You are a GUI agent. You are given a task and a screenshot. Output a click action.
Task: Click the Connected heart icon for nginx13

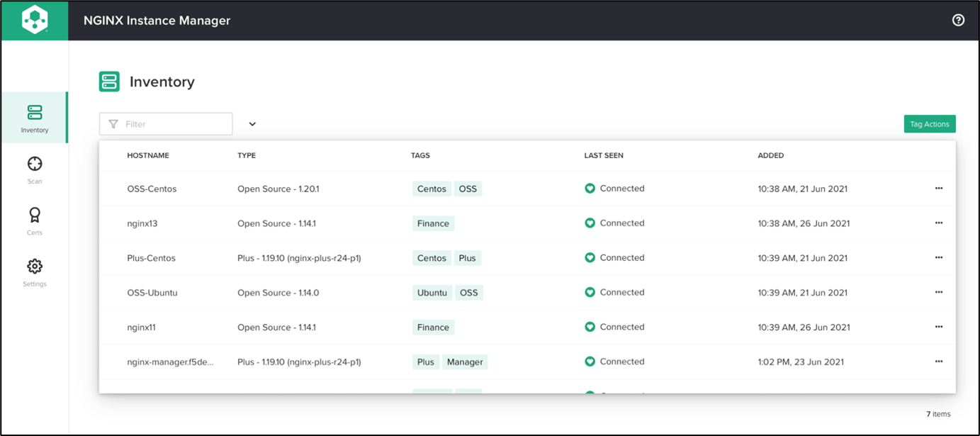click(590, 223)
